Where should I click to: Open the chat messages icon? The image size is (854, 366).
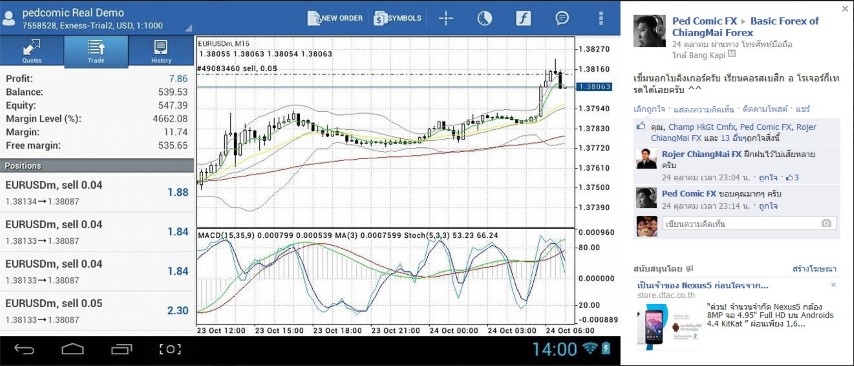click(562, 18)
